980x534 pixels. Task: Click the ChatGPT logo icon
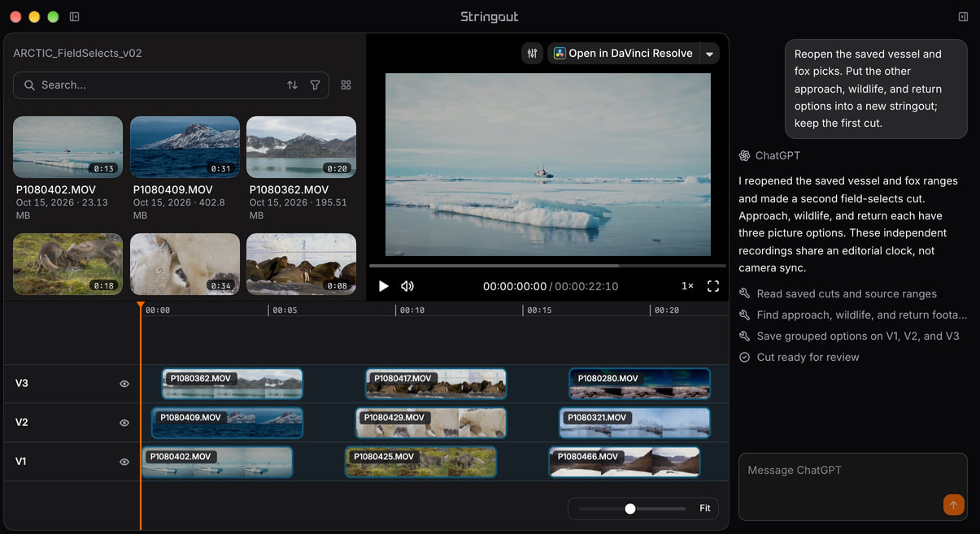[x=744, y=156]
